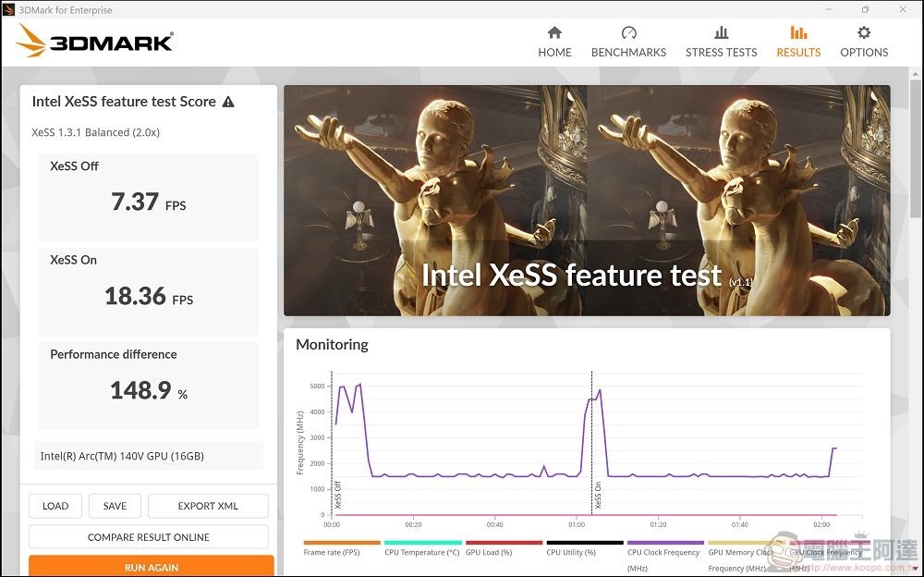Toggle CPU Temperature legend series

tap(422, 548)
